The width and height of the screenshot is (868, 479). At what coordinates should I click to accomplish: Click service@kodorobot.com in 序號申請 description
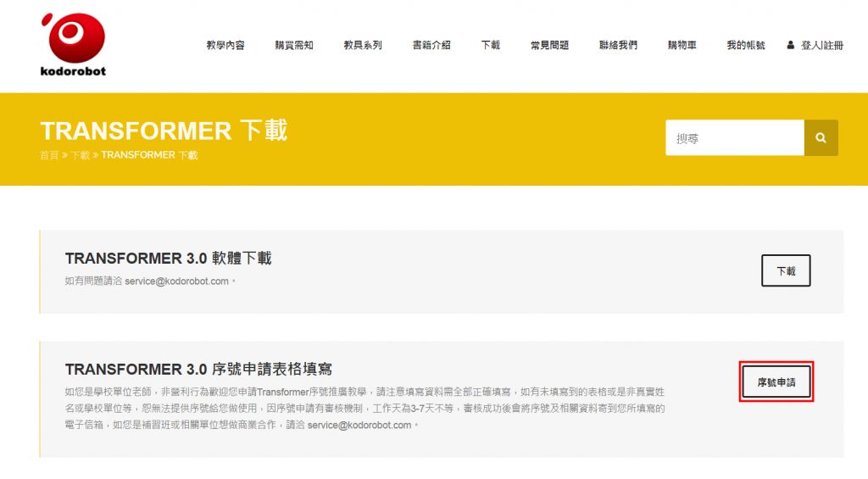[x=359, y=426]
